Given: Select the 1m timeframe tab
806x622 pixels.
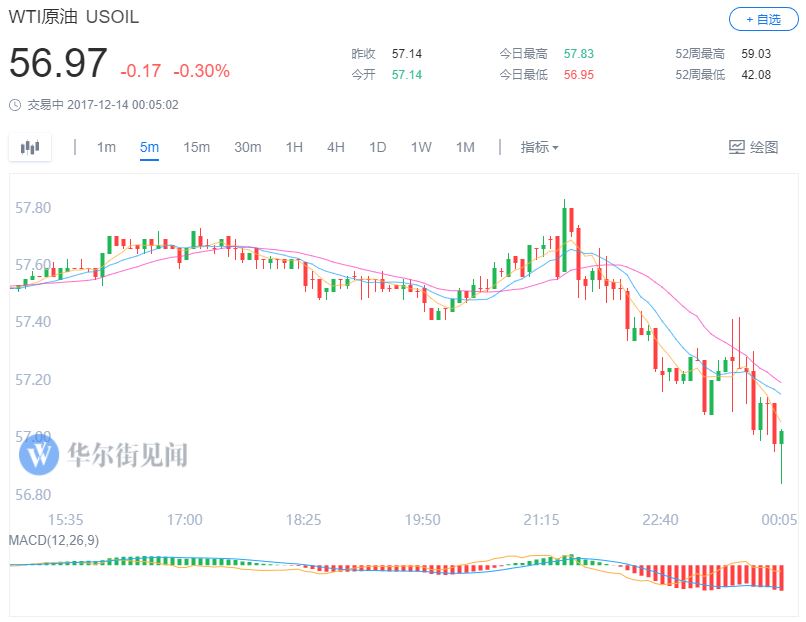Looking at the screenshot, I should 106,148.
